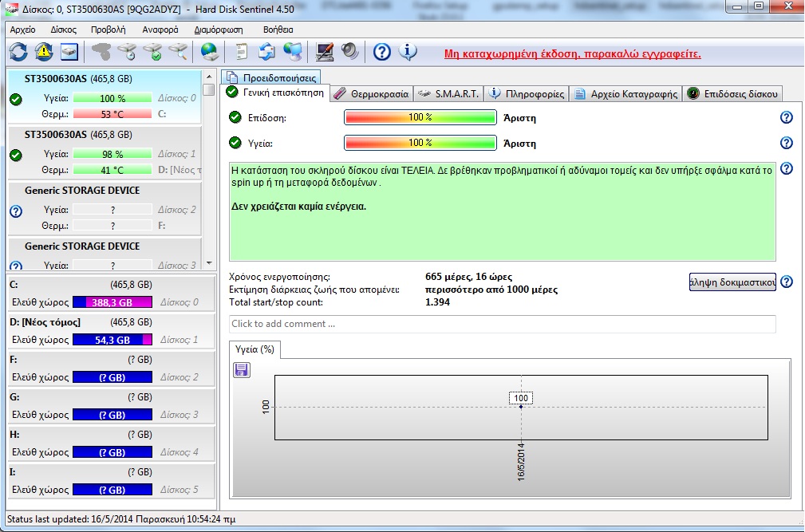
Task: Click the refresh icon with yellow warning sign
Action: pos(44,51)
